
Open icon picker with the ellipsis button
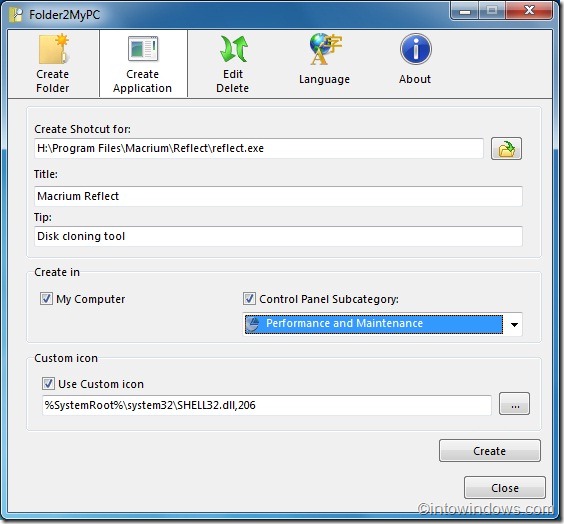point(514,404)
